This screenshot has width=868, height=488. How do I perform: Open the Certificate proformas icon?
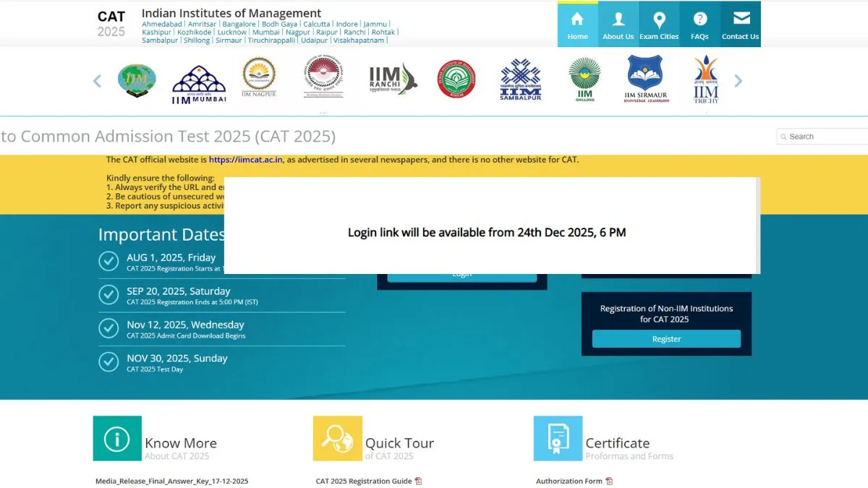tap(558, 438)
